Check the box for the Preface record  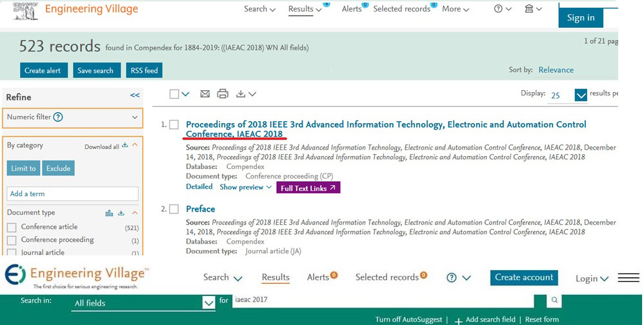tap(174, 209)
